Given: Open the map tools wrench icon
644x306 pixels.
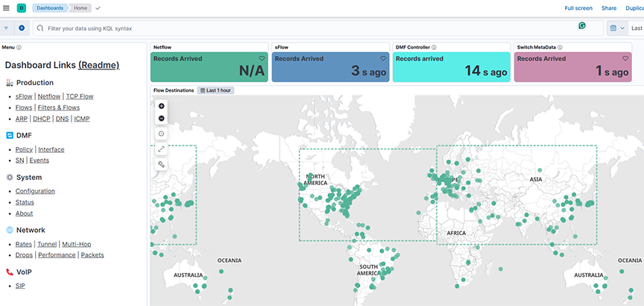Looking at the screenshot, I should 161,164.
